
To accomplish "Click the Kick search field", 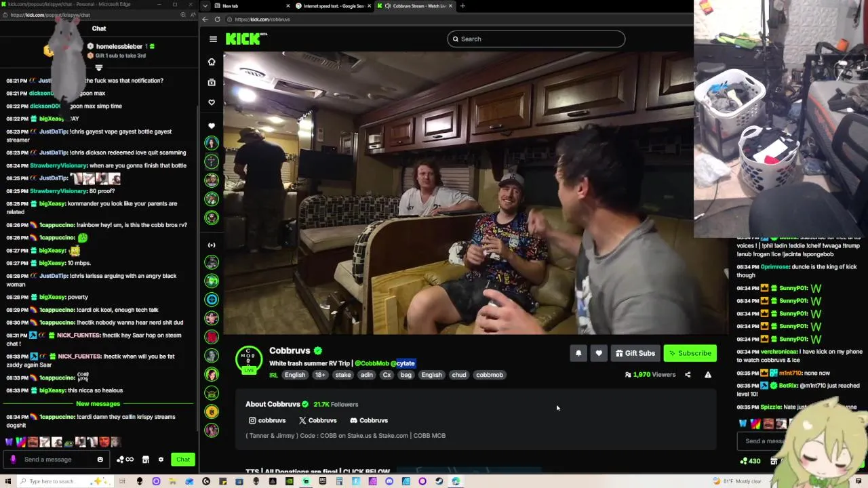I will pos(536,39).
